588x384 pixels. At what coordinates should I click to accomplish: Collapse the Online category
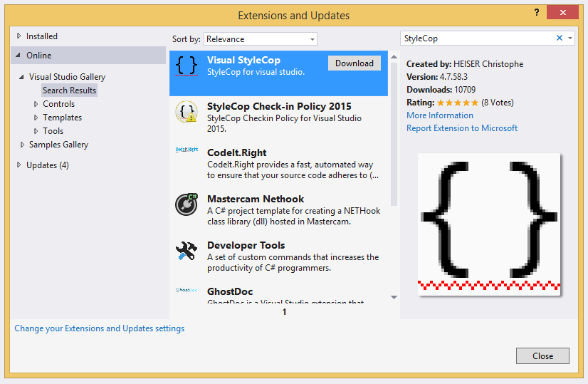point(18,55)
